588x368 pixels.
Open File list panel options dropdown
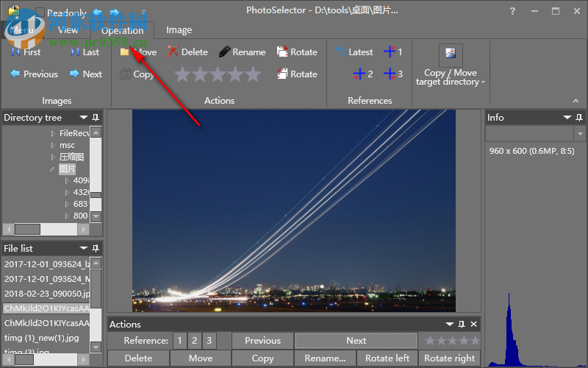point(84,248)
